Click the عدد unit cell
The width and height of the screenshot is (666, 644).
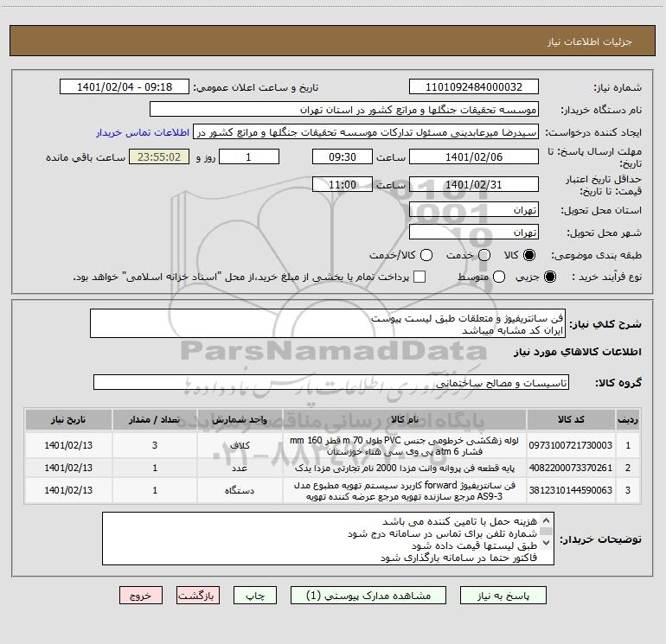click(x=240, y=468)
